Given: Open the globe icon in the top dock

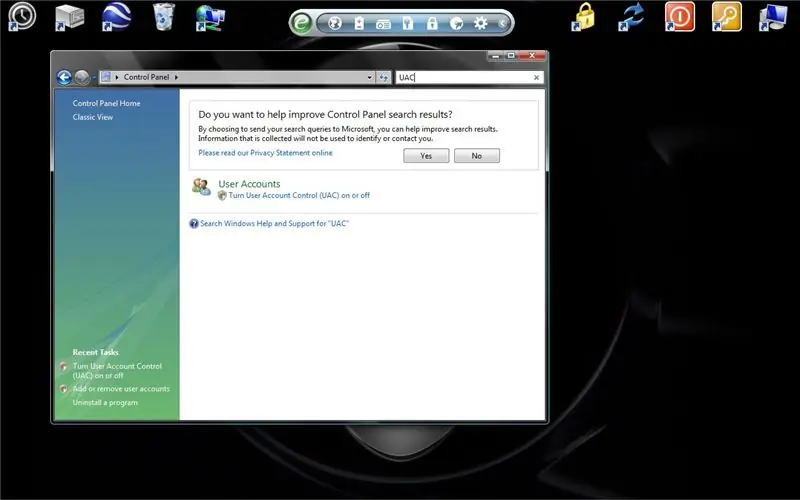Looking at the screenshot, I should 335,23.
